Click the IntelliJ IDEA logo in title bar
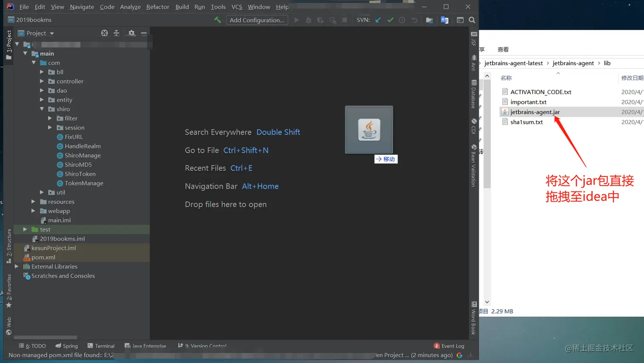The image size is (644, 363). pos(10,6)
